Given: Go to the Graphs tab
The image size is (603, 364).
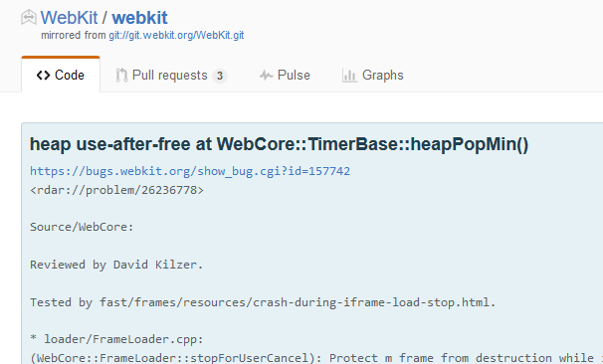Looking at the screenshot, I should (372, 76).
